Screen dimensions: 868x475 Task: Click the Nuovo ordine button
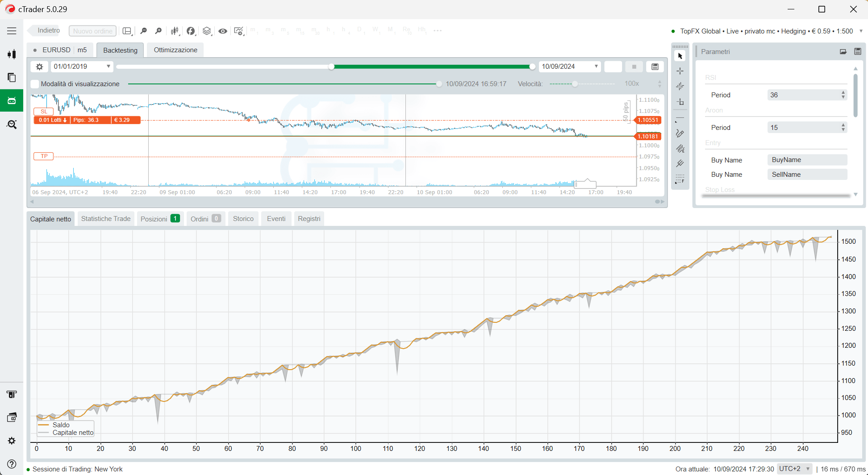click(92, 31)
